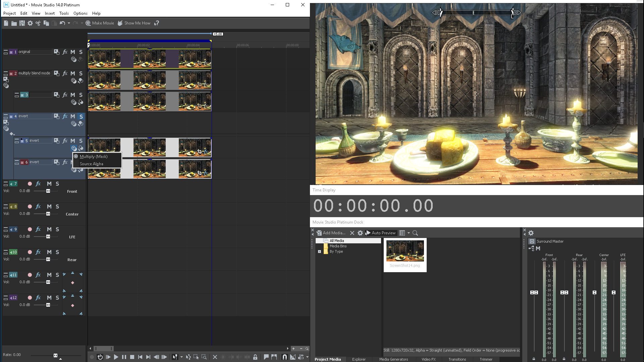Viewport: 644px width, 362px height.
Task: Click the Play button in transport
Action: click(116, 357)
